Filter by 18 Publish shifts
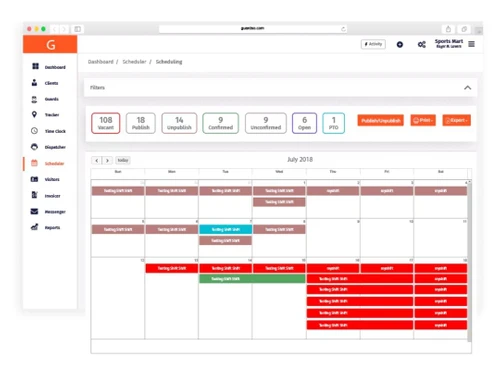Viewport: 500px width, 375px height. (x=141, y=123)
